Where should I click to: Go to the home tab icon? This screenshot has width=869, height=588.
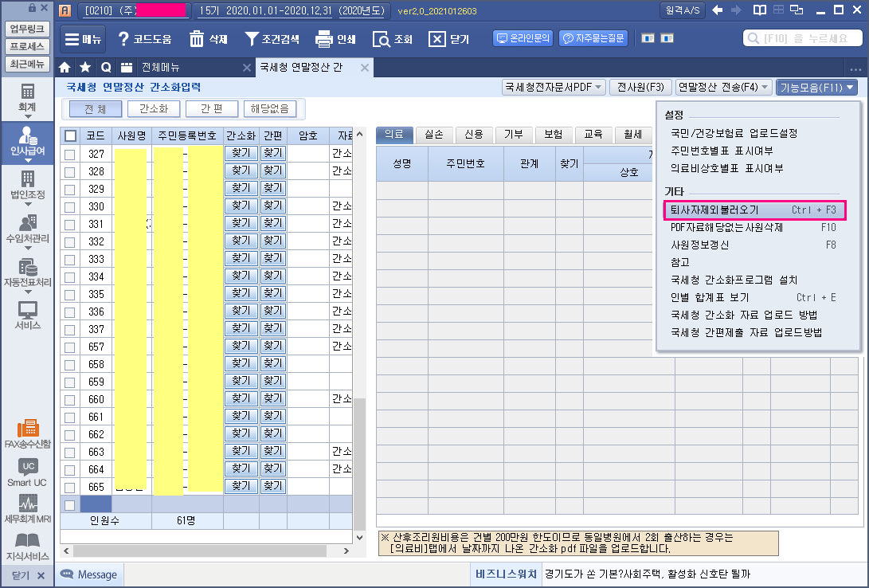point(65,68)
